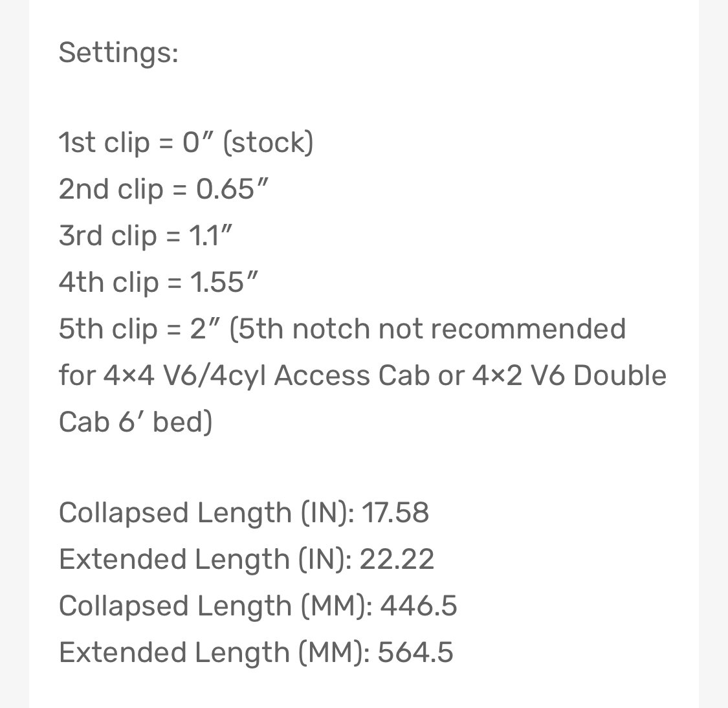Click the Cab 6′ bed) line
This screenshot has width=728, height=708.
click(136, 423)
